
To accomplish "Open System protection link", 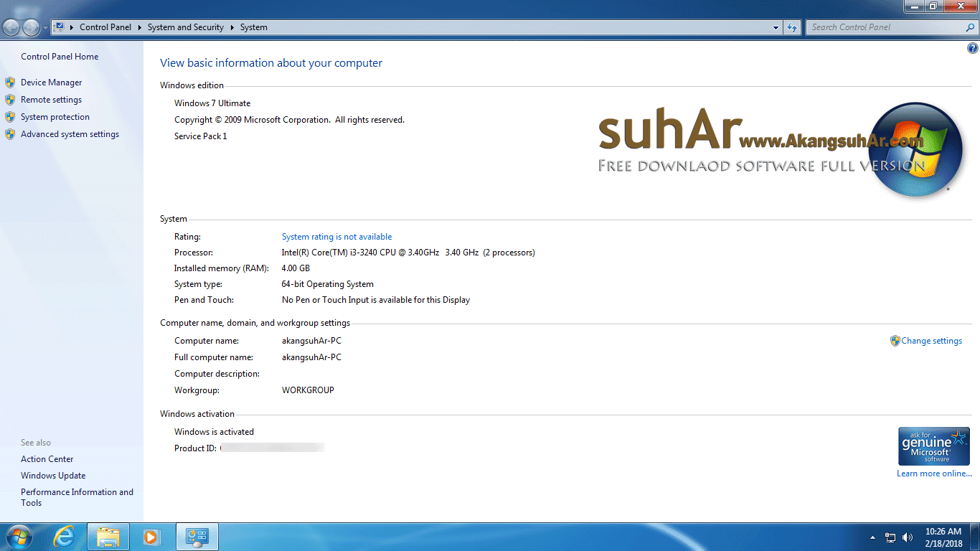I will tap(55, 117).
